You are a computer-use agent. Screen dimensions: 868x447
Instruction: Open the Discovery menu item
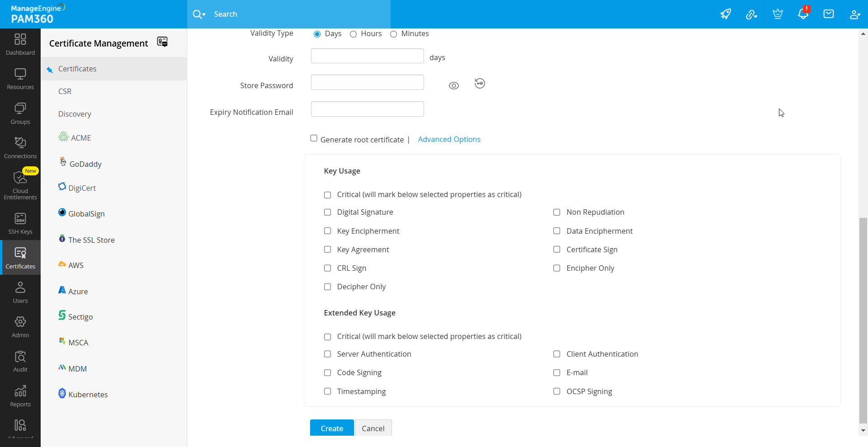coord(75,114)
